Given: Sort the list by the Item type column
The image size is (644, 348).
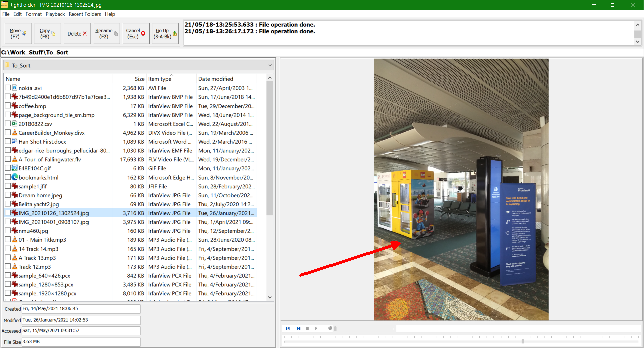Looking at the screenshot, I should click(x=171, y=79).
